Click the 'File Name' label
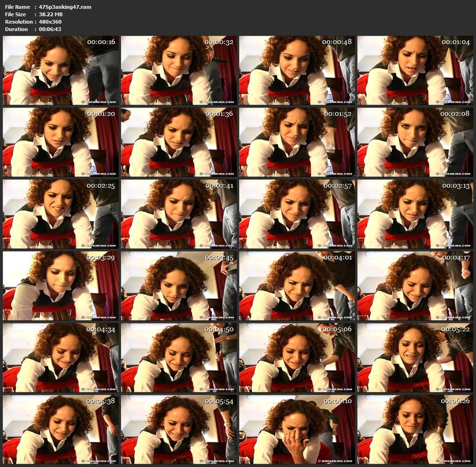Image resolution: width=476 pixels, height=467 pixels. [x=18, y=6]
